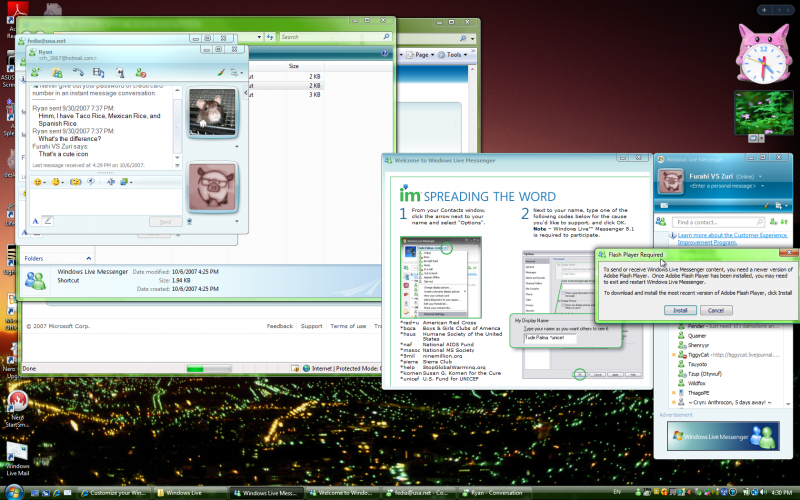Open Page menu in Internet Explorer
The image size is (800, 500).
click(x=420, y=55)
